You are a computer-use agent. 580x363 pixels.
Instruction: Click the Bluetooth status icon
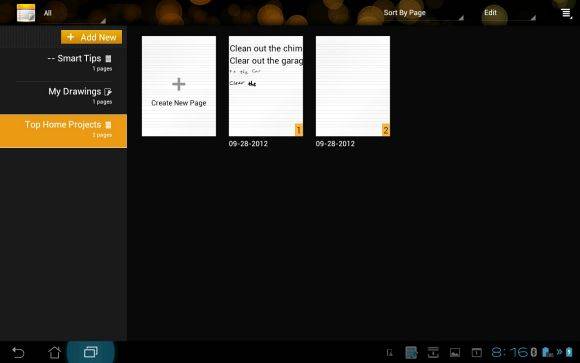coord(534,352)
